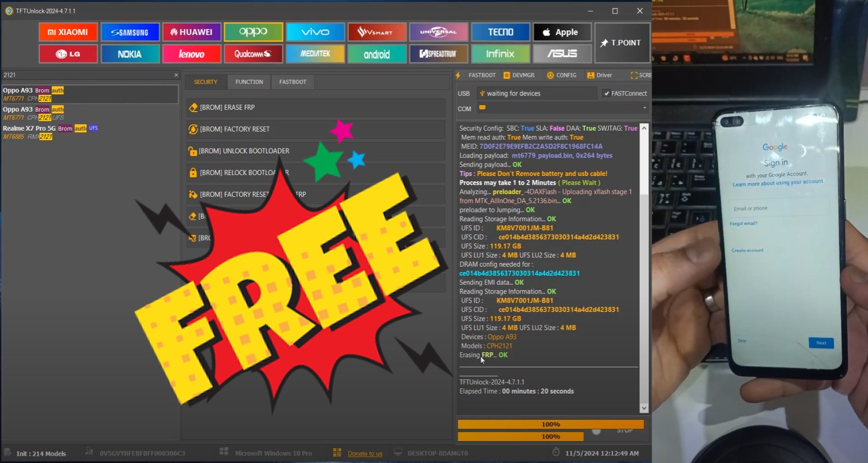Switch to the Vivo brand

pos(315,32)
